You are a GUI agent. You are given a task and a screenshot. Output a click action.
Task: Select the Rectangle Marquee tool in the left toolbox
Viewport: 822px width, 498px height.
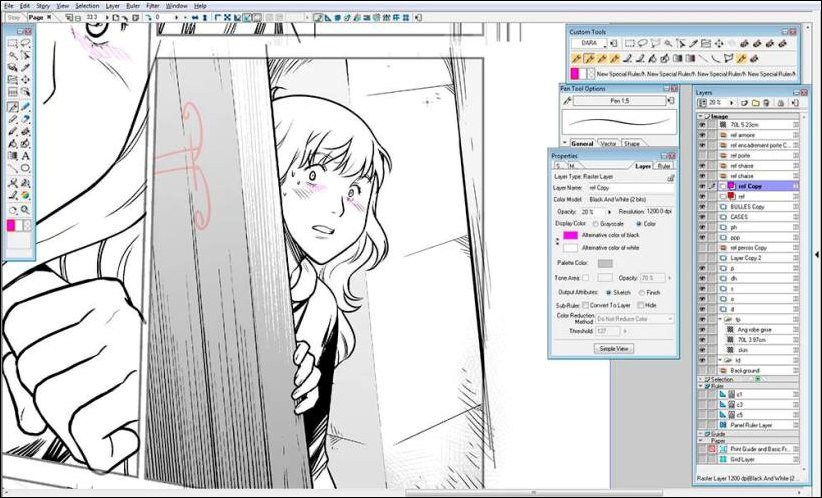13,43
